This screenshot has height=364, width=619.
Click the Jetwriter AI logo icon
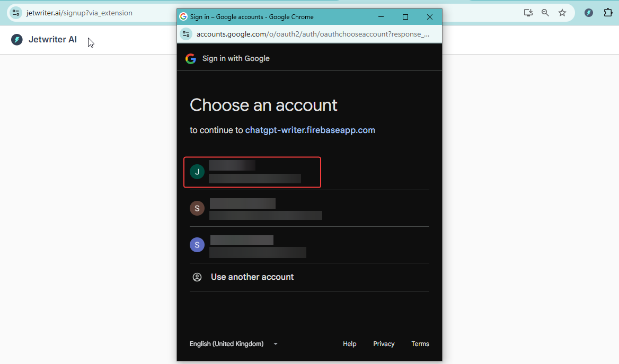point(16,40)
